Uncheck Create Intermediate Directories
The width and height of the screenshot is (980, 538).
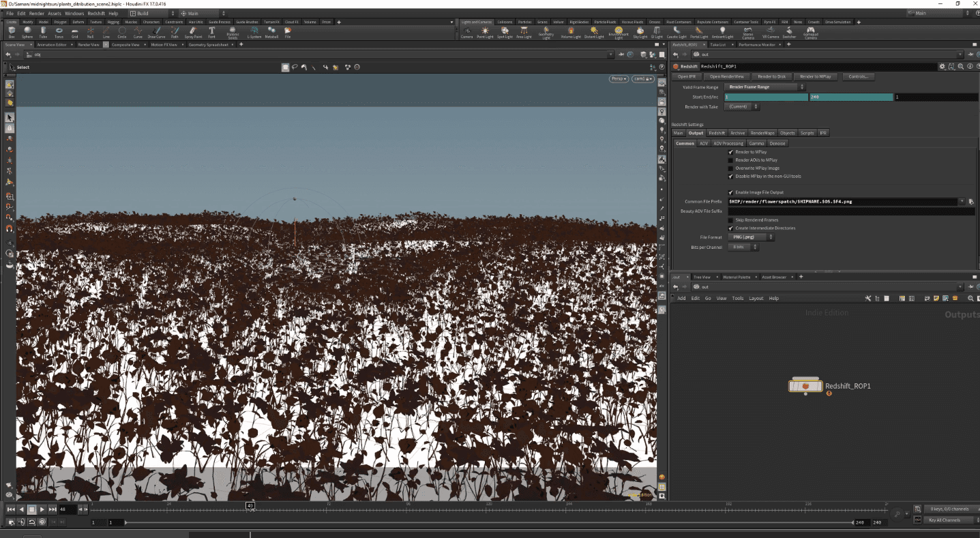[x=731, y=228]
